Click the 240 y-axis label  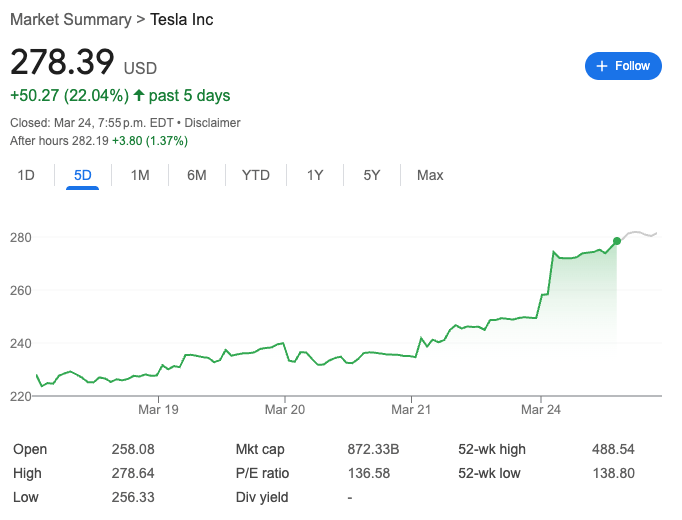coord(21,343)
